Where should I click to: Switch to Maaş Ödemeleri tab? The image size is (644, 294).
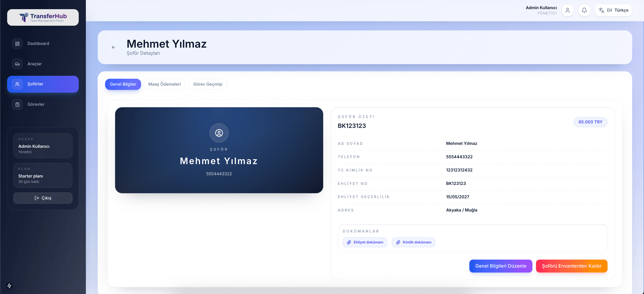coord(164,84)
